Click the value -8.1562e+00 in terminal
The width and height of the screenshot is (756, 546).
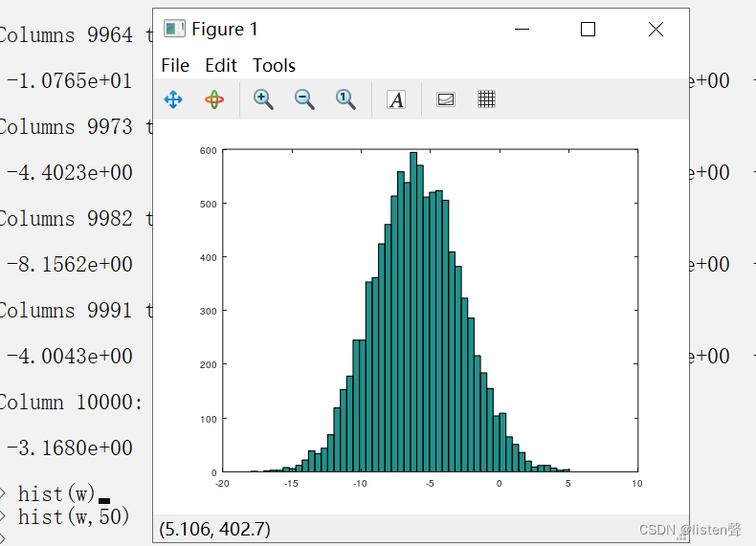pos(70,265)
